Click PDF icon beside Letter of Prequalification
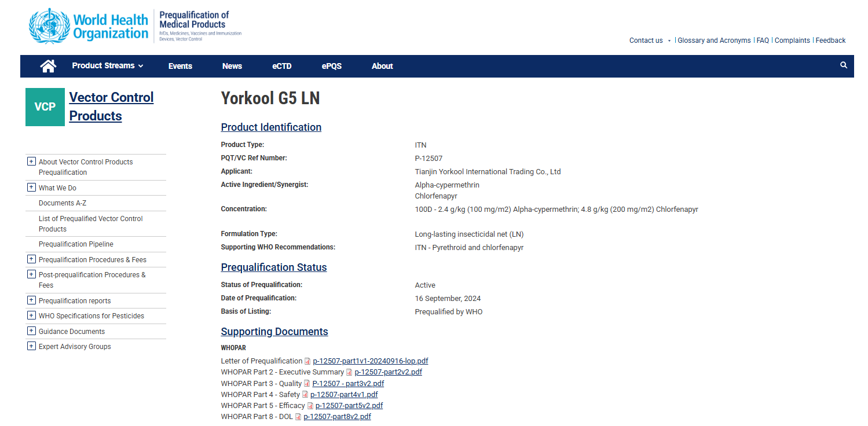This screenshot has height=426, width=868. tap(307, 361)
